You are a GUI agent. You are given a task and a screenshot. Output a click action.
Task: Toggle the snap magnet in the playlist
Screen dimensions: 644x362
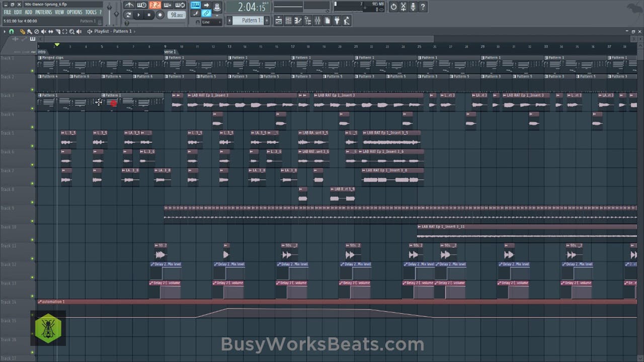(12, 31)
